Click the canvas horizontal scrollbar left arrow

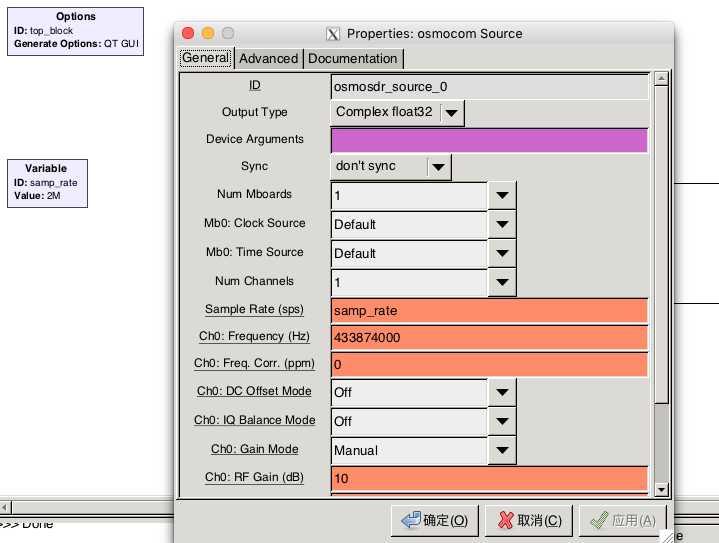coord(5,508)
